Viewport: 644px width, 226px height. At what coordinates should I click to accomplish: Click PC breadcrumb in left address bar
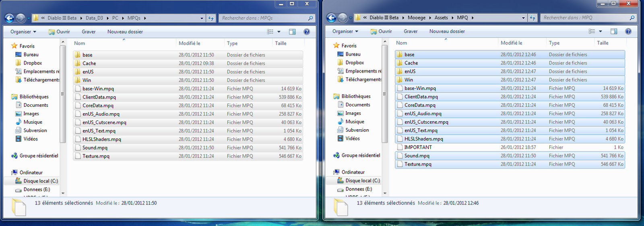[x=115, y=18]
